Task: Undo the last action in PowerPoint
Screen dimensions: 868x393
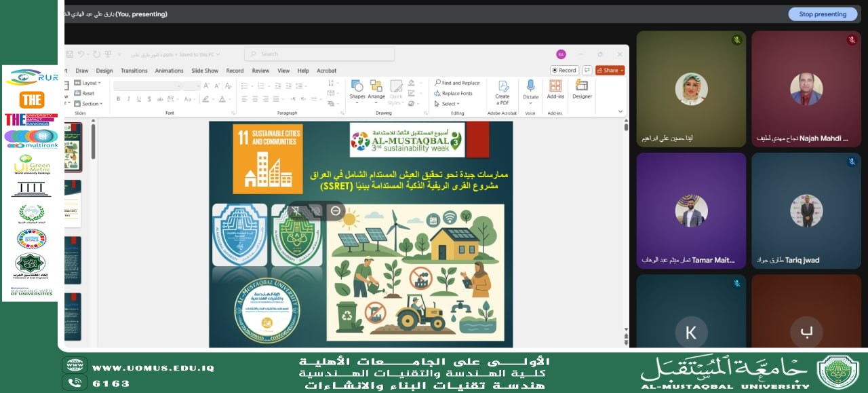Action: click(x=81, y=54)
